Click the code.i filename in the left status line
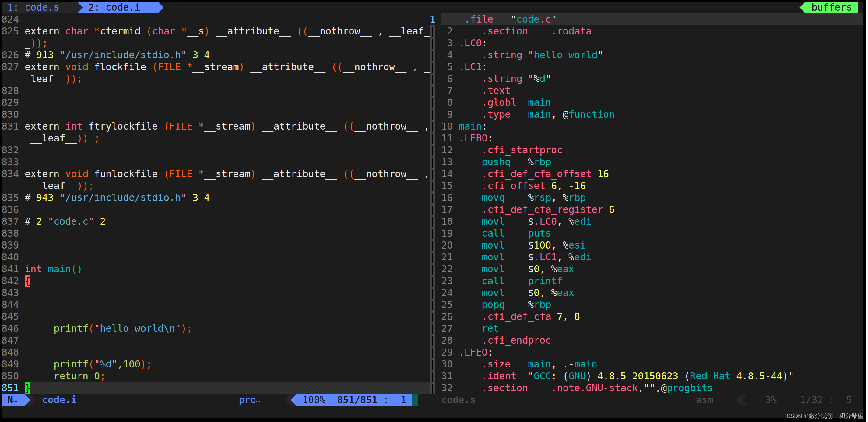 59,400
